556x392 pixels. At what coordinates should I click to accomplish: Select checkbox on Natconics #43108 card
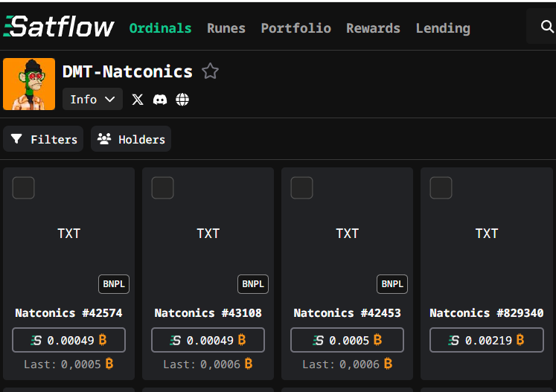[162, 188]
